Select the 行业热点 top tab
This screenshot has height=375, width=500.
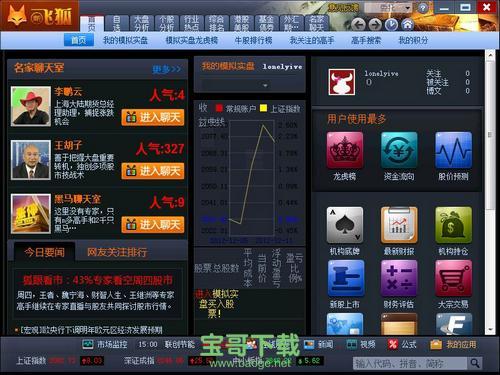[192, 24]
